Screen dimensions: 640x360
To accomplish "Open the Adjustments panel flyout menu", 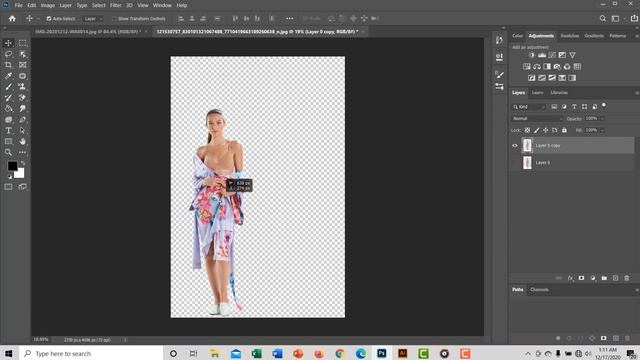I will tap(637, 36).
